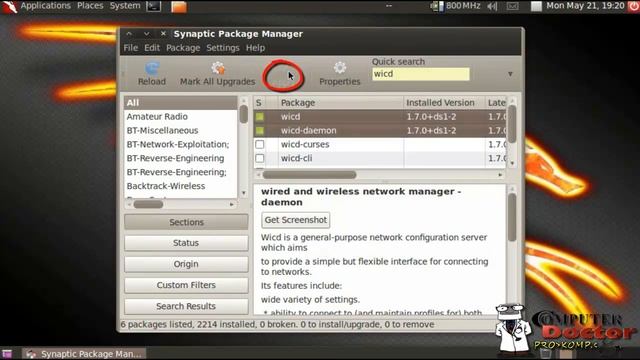Click sections list horizontal right arrow

(x=232, y=204)
